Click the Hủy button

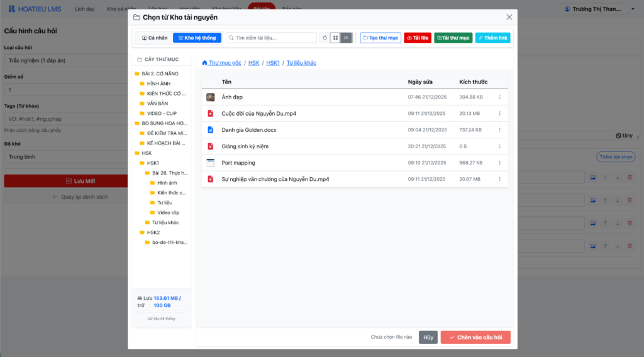point(428,338)
